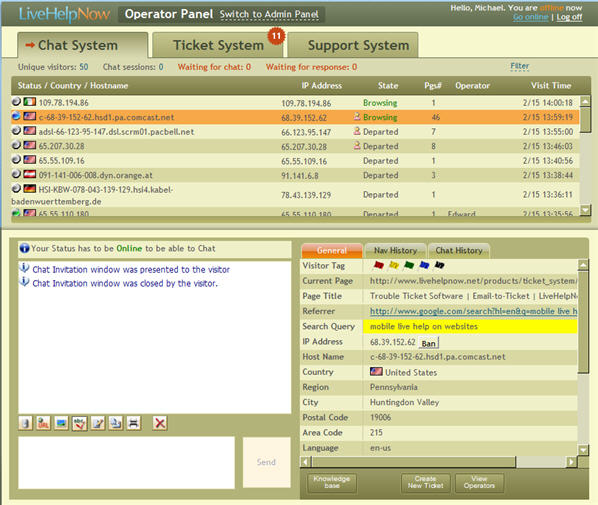This screenshot has width=598, height=505.
Task: Open the Knowledge base button
Action: [x=332, y=482]
